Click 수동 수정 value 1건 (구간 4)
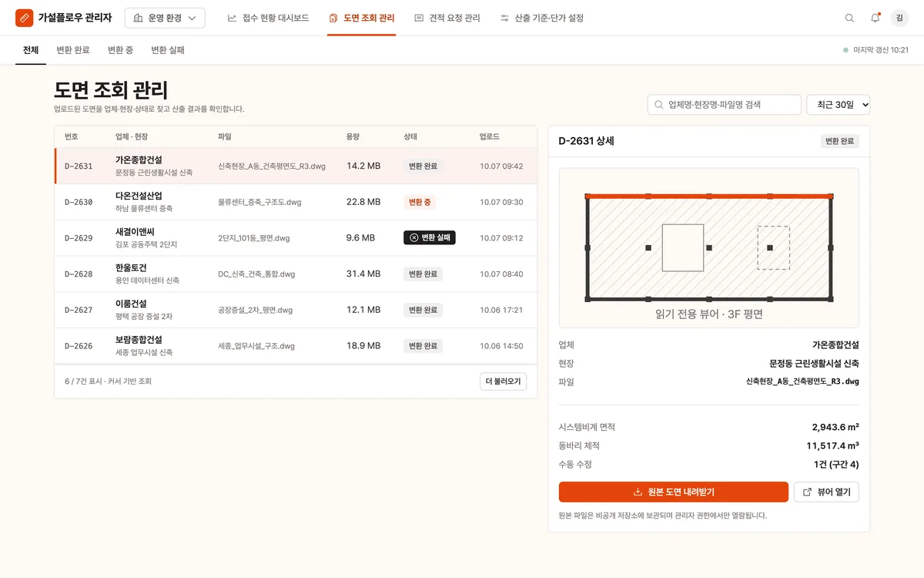 [836, 464]
